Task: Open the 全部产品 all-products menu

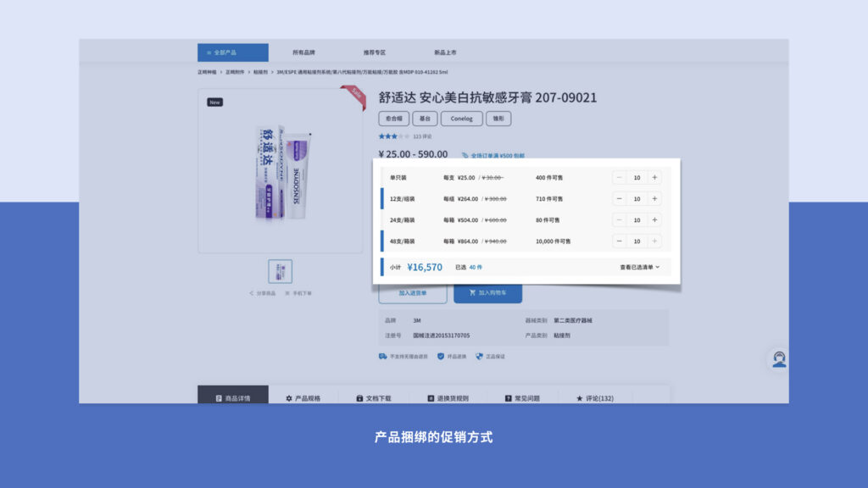Action: point(233,53)
